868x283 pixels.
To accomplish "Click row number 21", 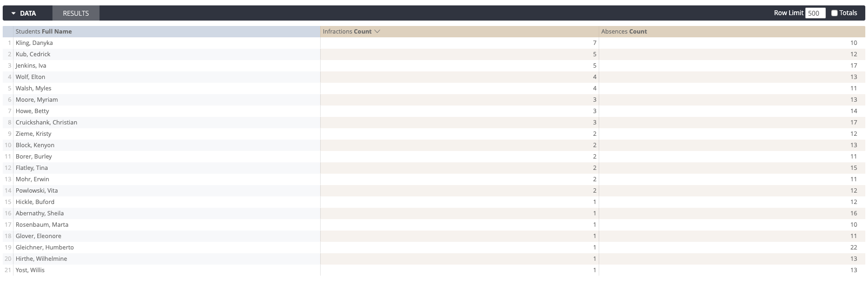I will [x=8, y=270].
